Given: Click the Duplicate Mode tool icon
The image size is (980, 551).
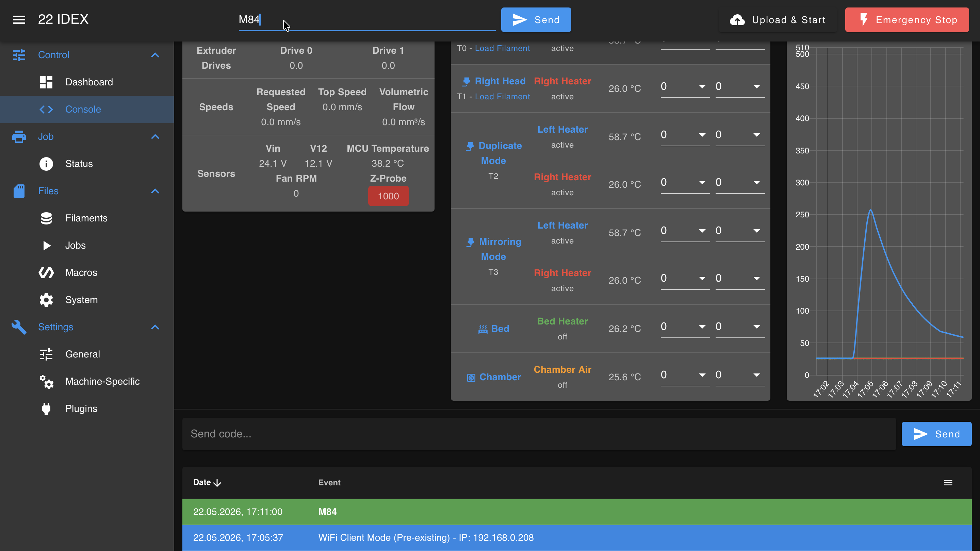Looking at the screenshot, I should point(470,146).
